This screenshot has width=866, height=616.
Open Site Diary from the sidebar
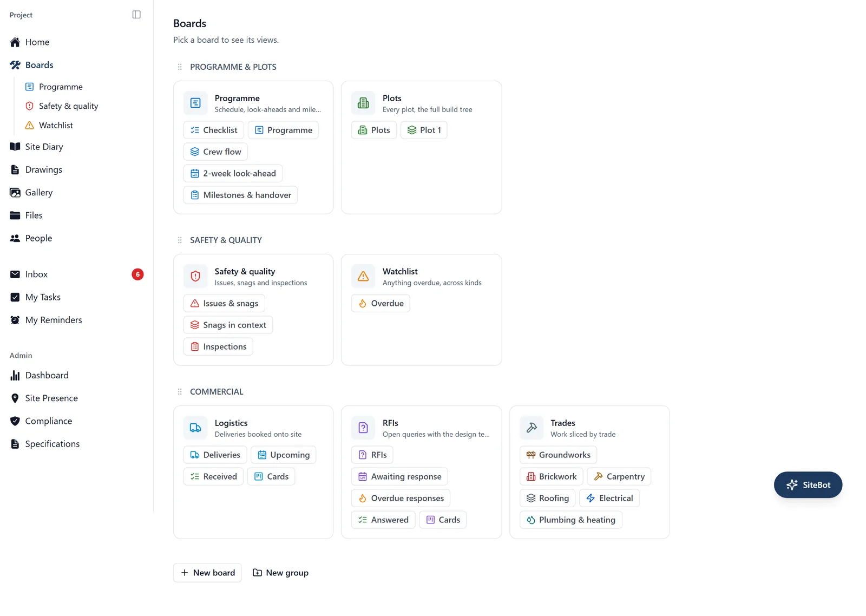[76, 147]
